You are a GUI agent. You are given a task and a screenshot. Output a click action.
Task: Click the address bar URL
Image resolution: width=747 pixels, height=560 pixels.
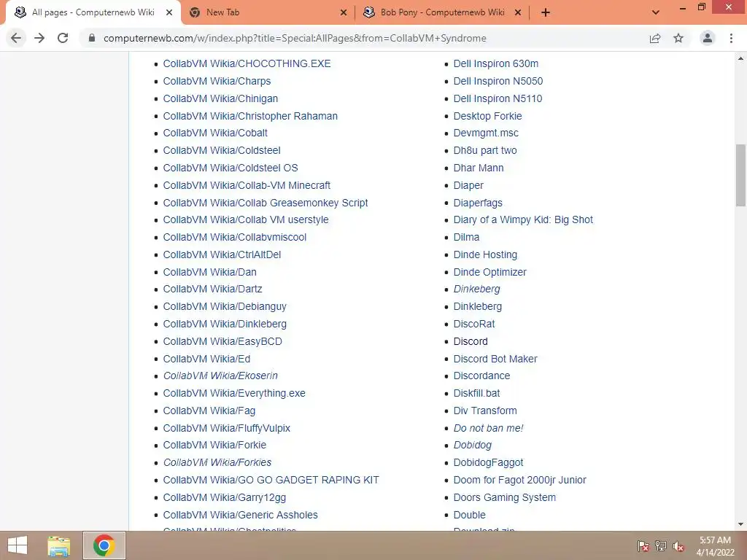[x=295, y=38]
